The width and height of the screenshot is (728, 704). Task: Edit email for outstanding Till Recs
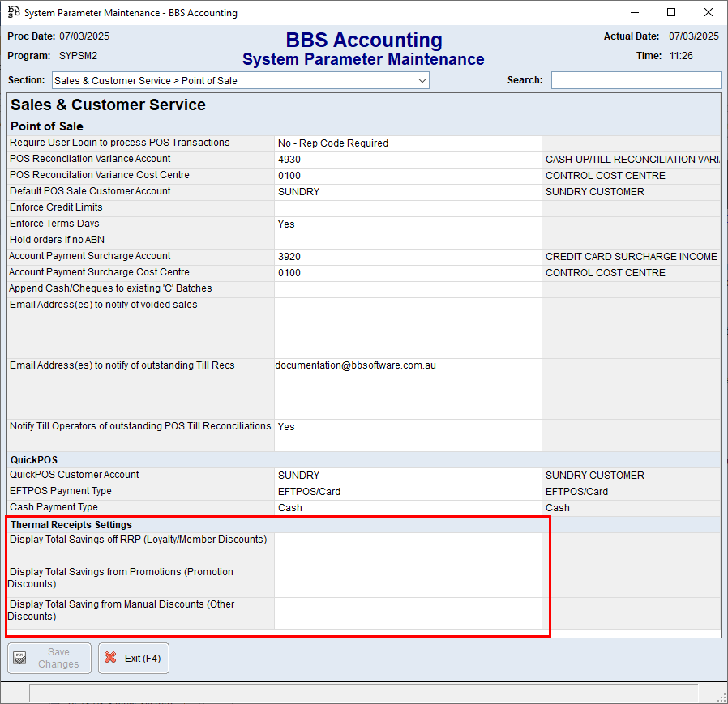point(407,388)
